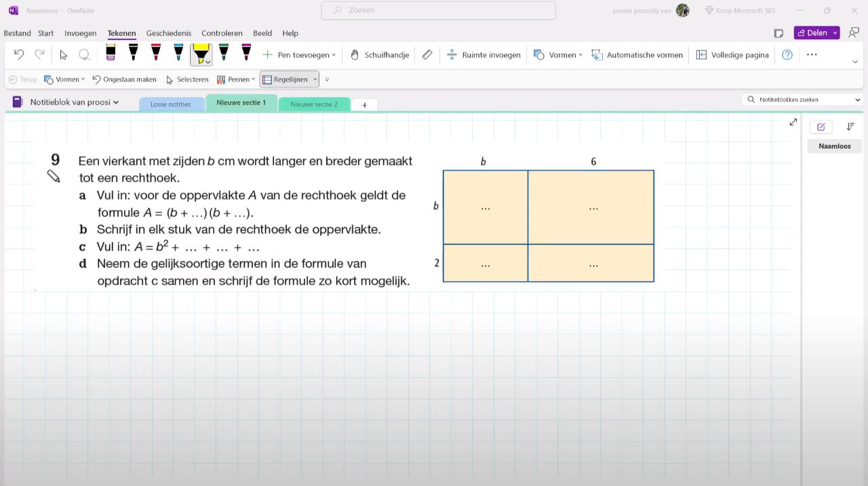This screenshot has width=868, height=486.
Task: Open Vormen dropdown in quick access bar
Action: click(x=64, y=79)
